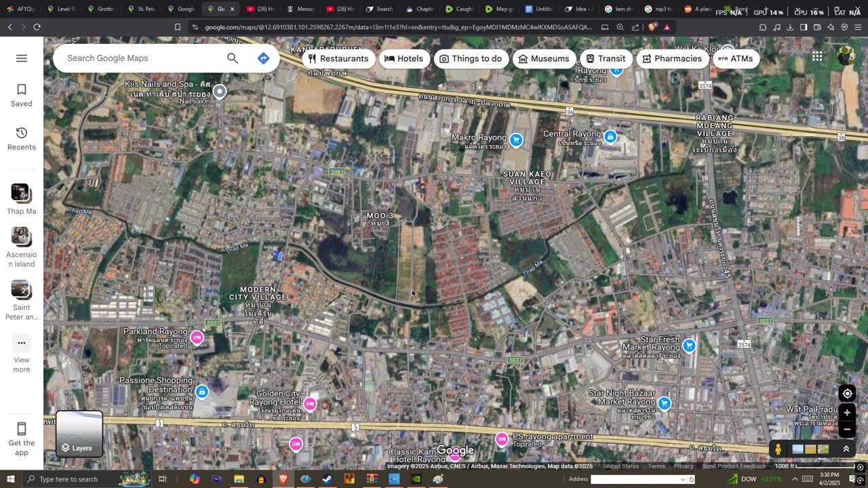Select the Things to do chip

pos(471,59)
